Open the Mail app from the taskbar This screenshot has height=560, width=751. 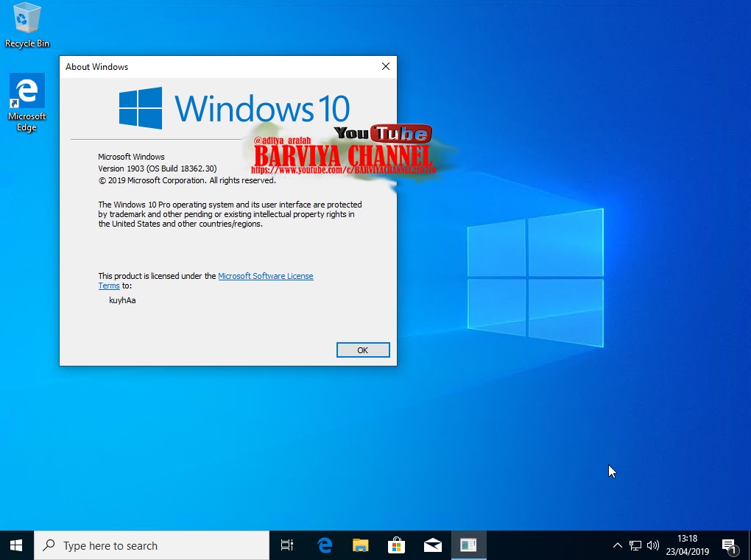(432, 545)
